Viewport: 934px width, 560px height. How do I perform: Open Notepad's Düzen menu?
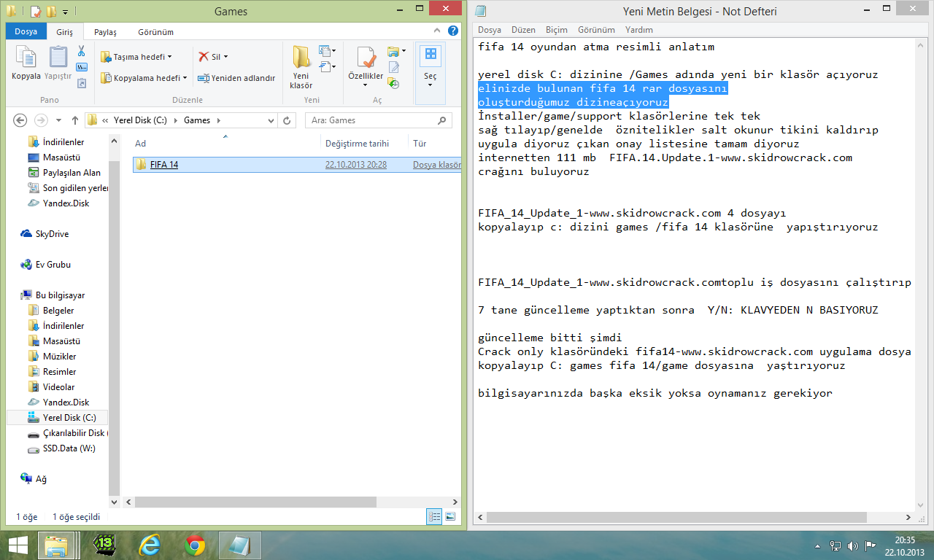pos(523,30)
